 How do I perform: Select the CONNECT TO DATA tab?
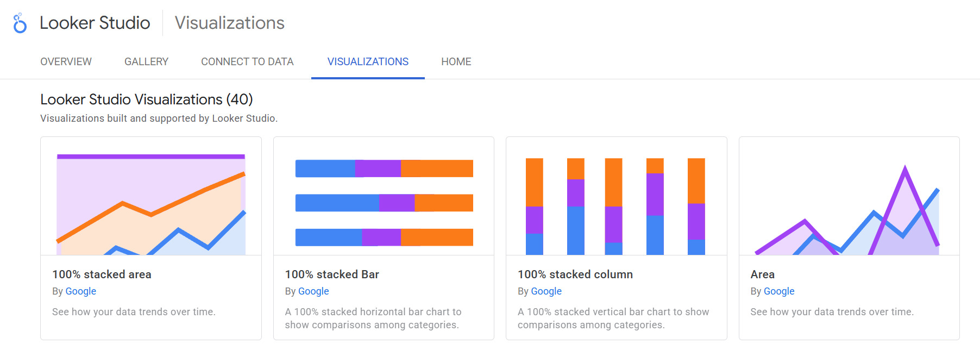tap(247, 61)
